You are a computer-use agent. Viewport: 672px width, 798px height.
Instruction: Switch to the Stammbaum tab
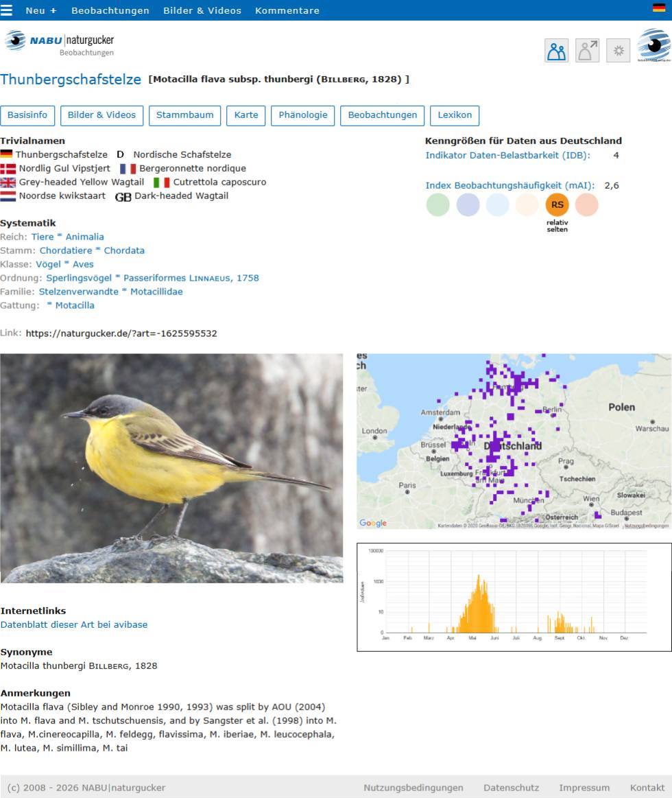point(184,115)
